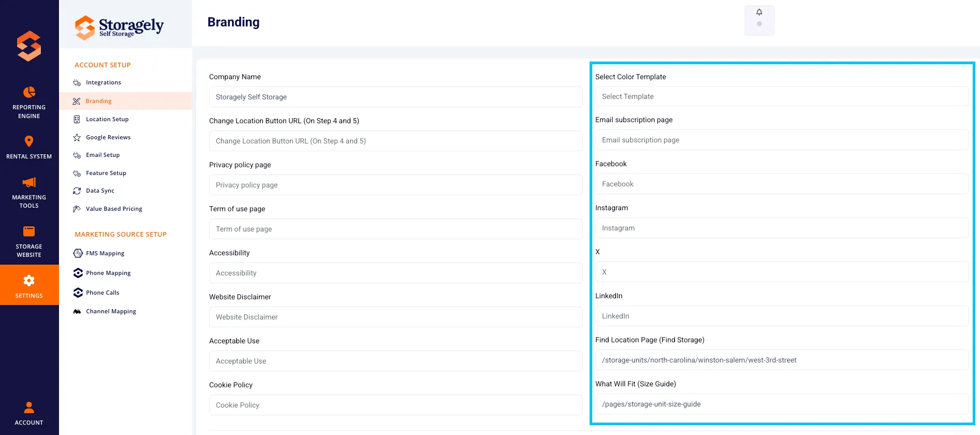The width and height of the screenshot is (980, 435).
Task: Click the Company Name input field
Action: (396, 97)
